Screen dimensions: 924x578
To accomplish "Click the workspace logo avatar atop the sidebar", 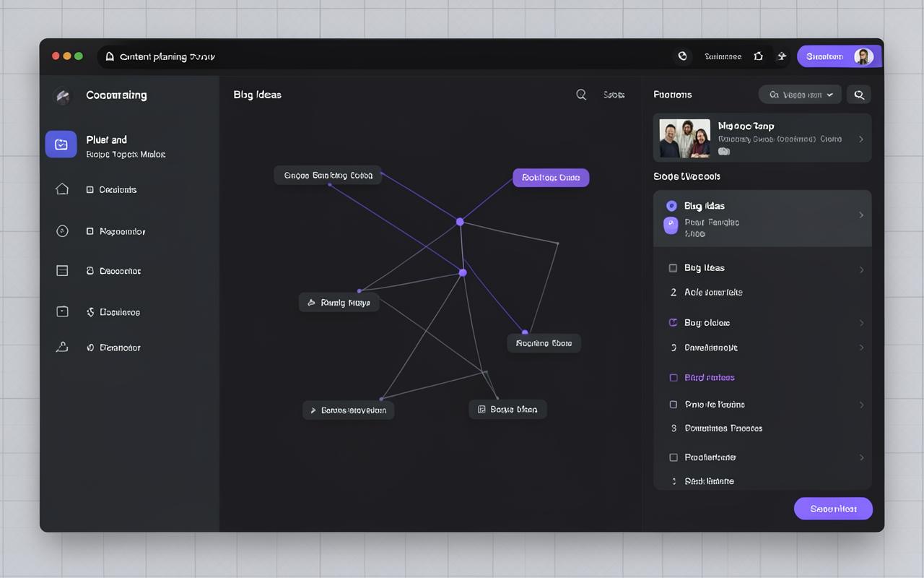I will point(63,95).
